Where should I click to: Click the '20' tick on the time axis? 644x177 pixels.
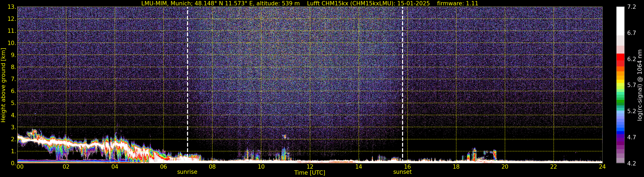point(504,167)
